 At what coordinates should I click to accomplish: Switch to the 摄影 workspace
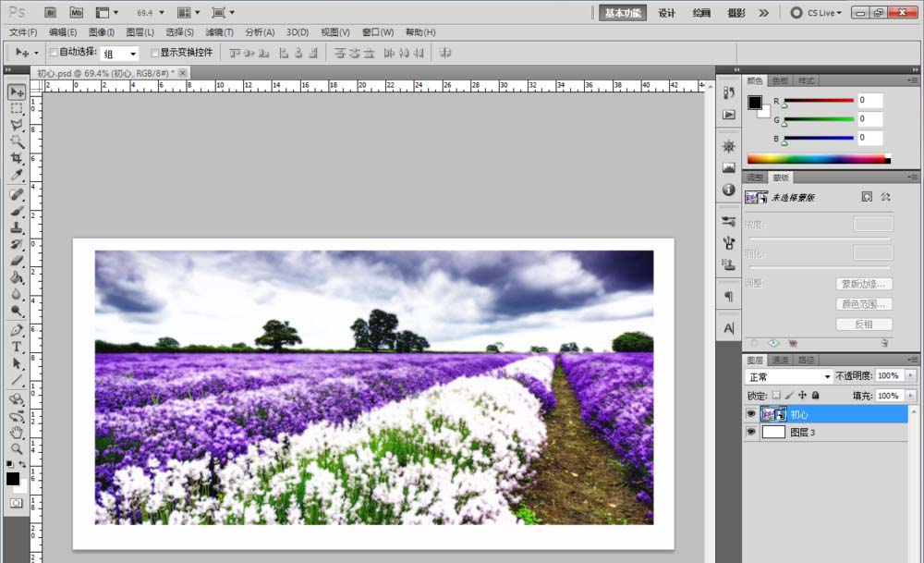click(x=736, y=13)
